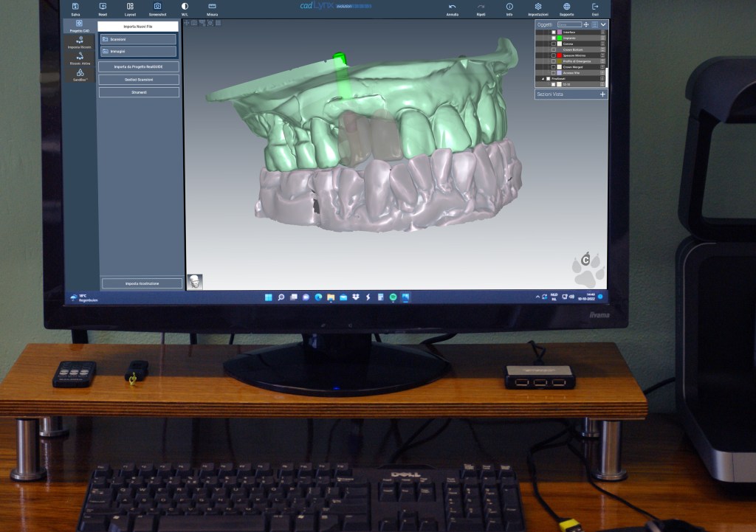Click the Info icon
The width and height of the screenshot is (756, 532).
tap(509, 7)
